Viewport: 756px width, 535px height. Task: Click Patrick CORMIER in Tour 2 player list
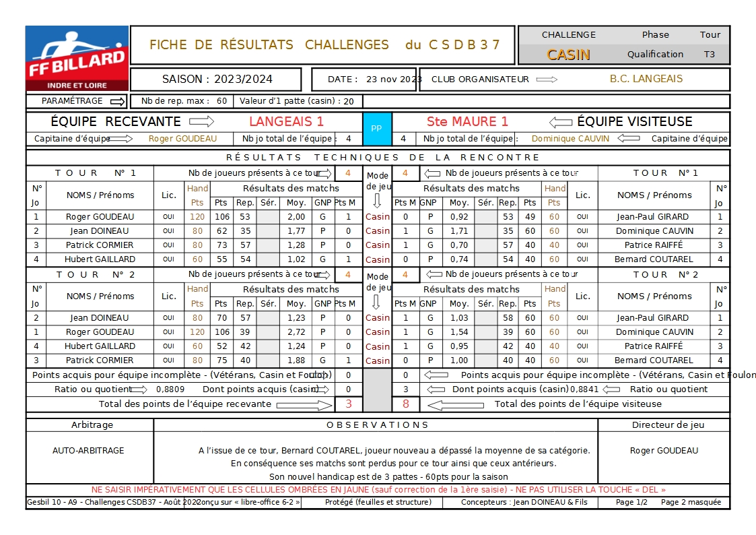(100, 360)
